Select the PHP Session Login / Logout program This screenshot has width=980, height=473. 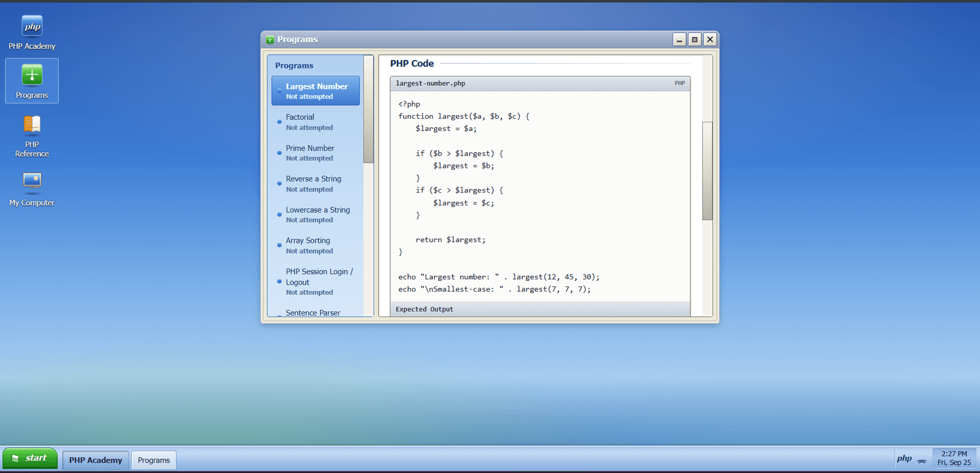pyautogui.click(x=315, y=281)
